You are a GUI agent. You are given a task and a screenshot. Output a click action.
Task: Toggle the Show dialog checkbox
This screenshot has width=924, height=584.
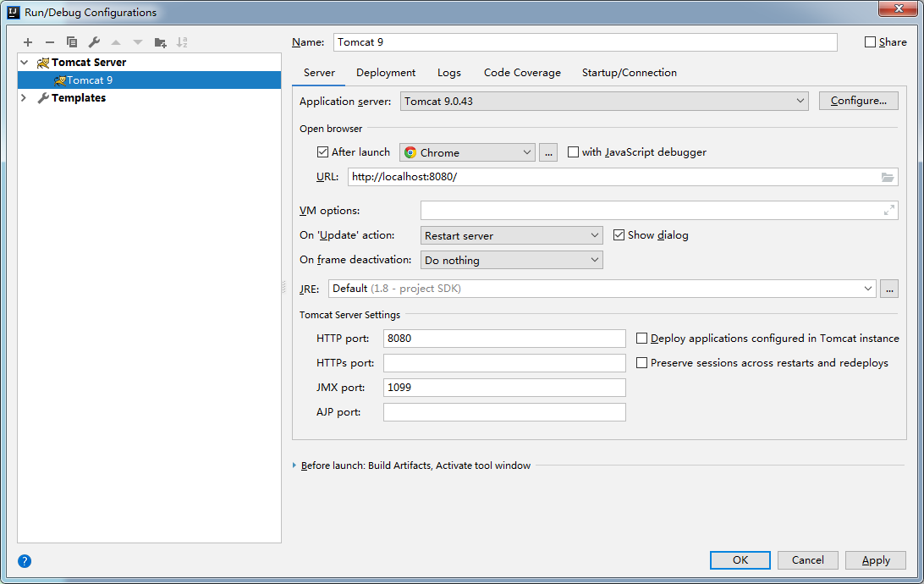pyautogui.click(x=619, y=235)
